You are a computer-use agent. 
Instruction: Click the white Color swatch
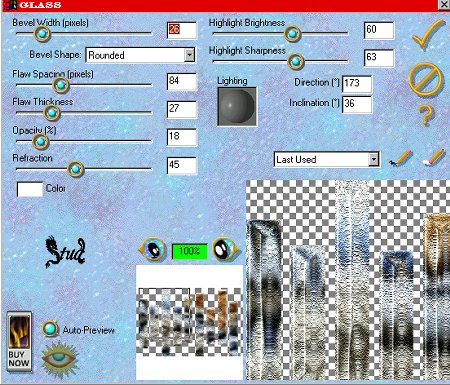point(30,189)
